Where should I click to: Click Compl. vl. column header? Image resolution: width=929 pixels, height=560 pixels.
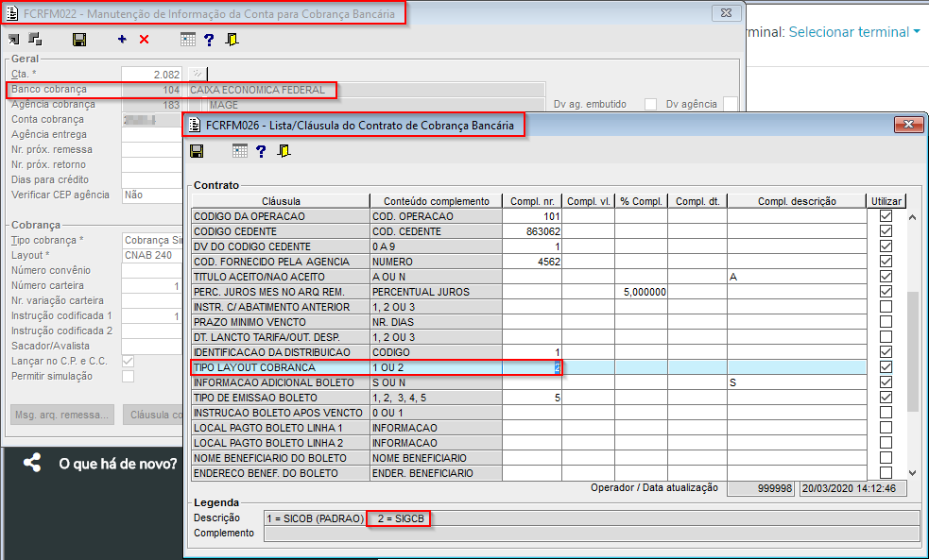[589, 201]
